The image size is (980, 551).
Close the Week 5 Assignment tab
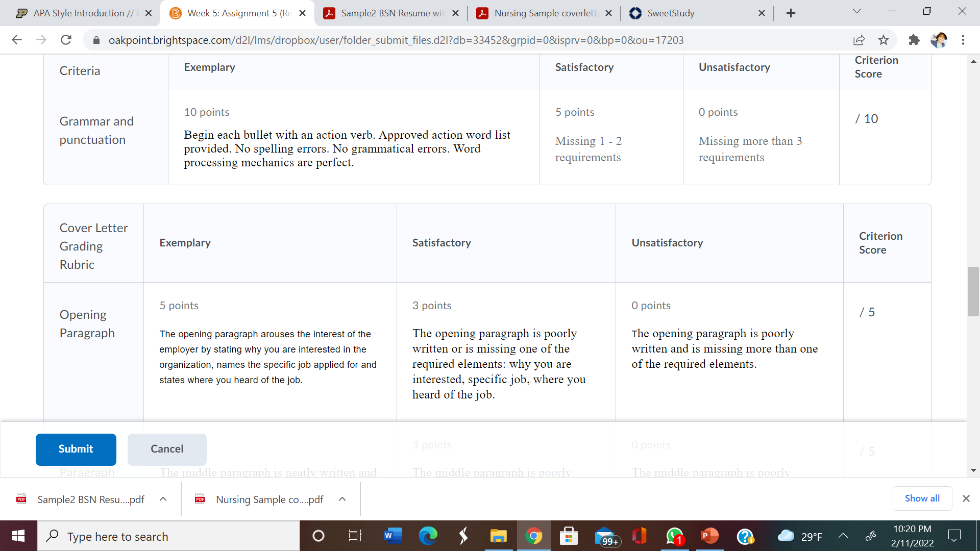click(x=303, y=13)
